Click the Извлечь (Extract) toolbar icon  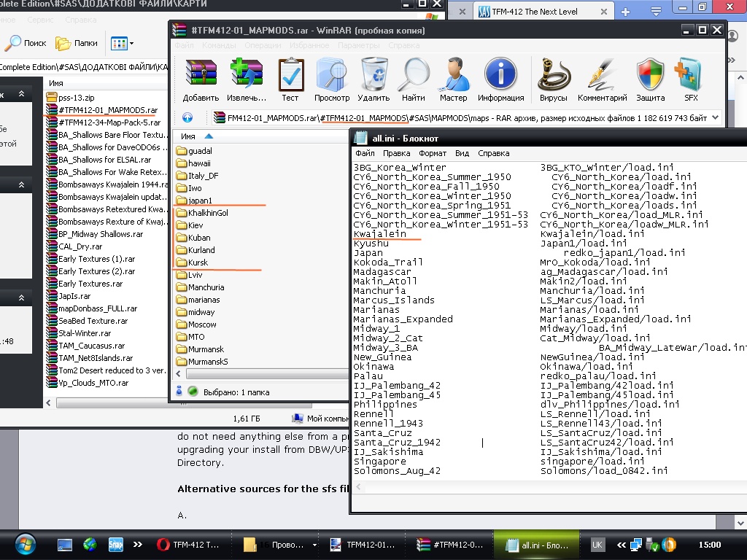click(246, 75)
